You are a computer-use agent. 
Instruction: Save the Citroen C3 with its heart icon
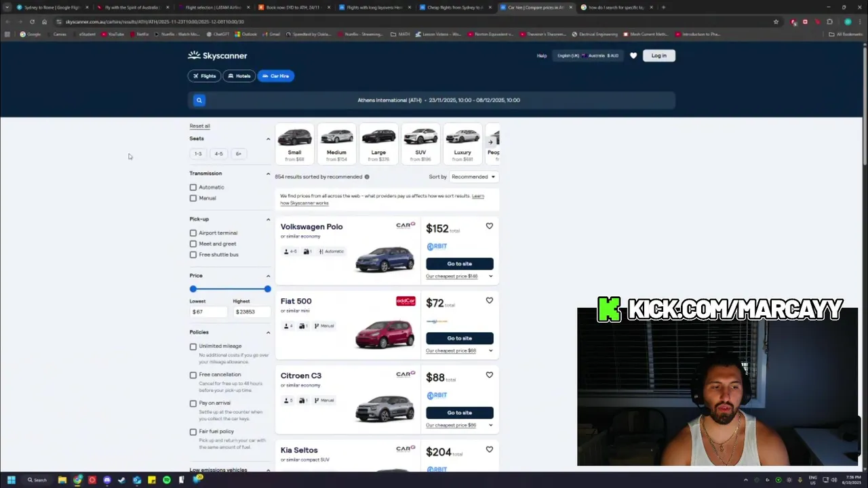click(489, 375)
